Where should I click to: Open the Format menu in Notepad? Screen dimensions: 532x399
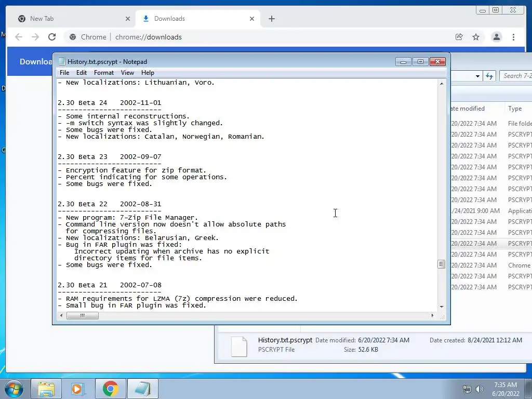[x=104, y=73]
